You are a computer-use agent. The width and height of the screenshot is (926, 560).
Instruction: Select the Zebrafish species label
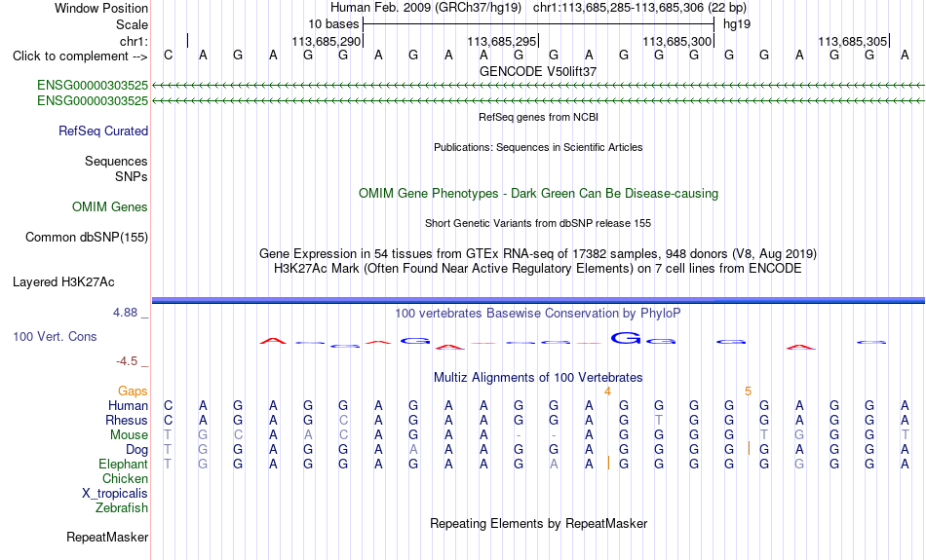[122, 508]
